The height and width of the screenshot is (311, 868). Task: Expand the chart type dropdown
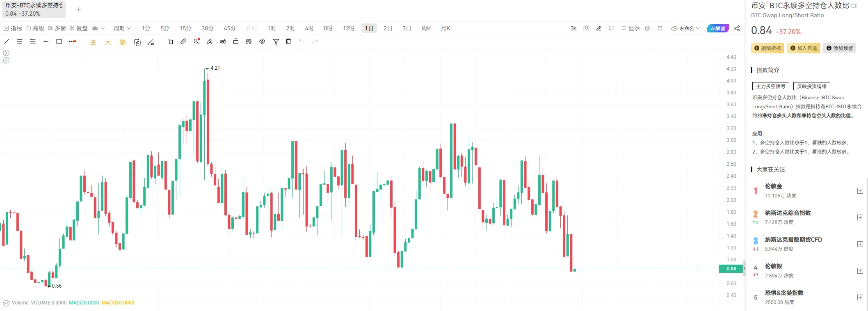pos(98,28)
